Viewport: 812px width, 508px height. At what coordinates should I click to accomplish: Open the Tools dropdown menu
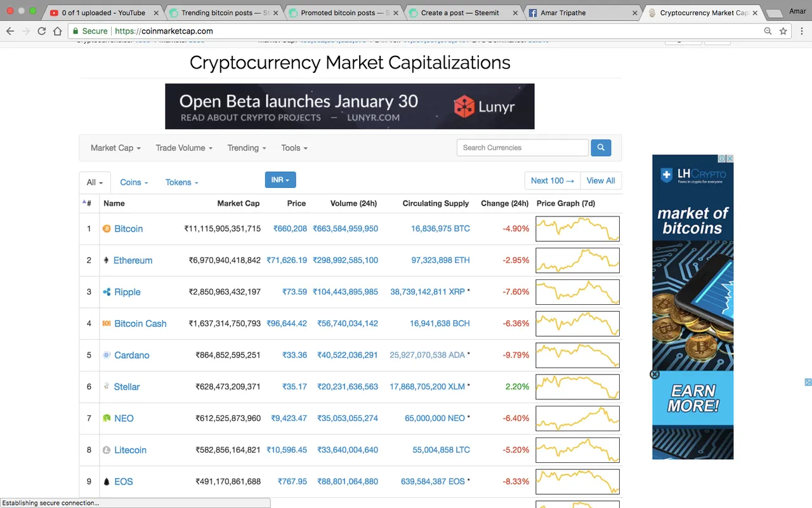tap(294, 148)
